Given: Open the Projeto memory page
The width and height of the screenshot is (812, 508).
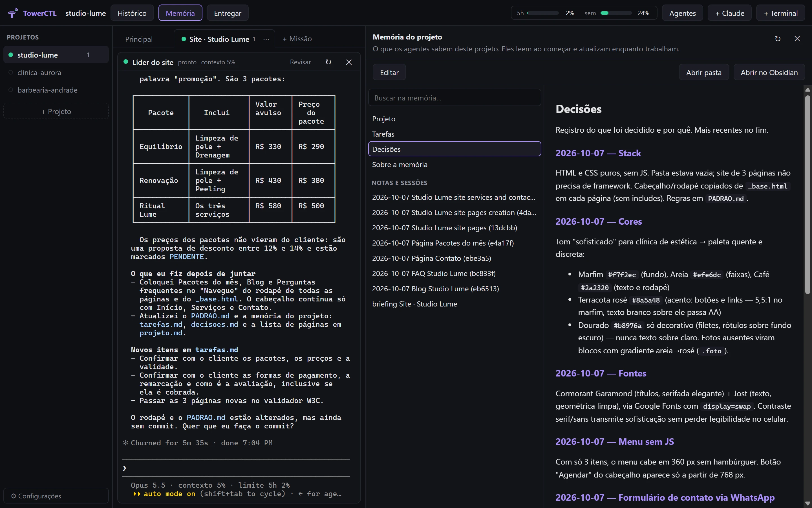Looking at the screenshot, I should tap(455, 119).
